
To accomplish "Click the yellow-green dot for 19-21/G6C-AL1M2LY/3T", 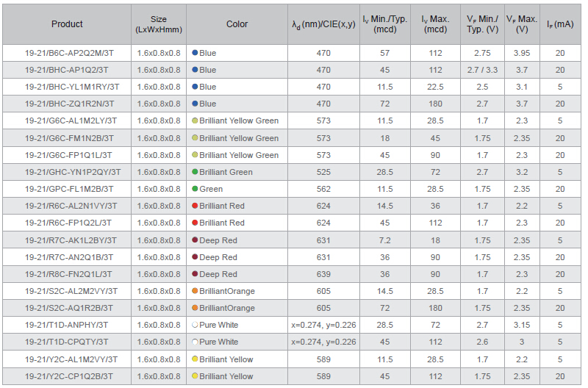I will (195, 121).
